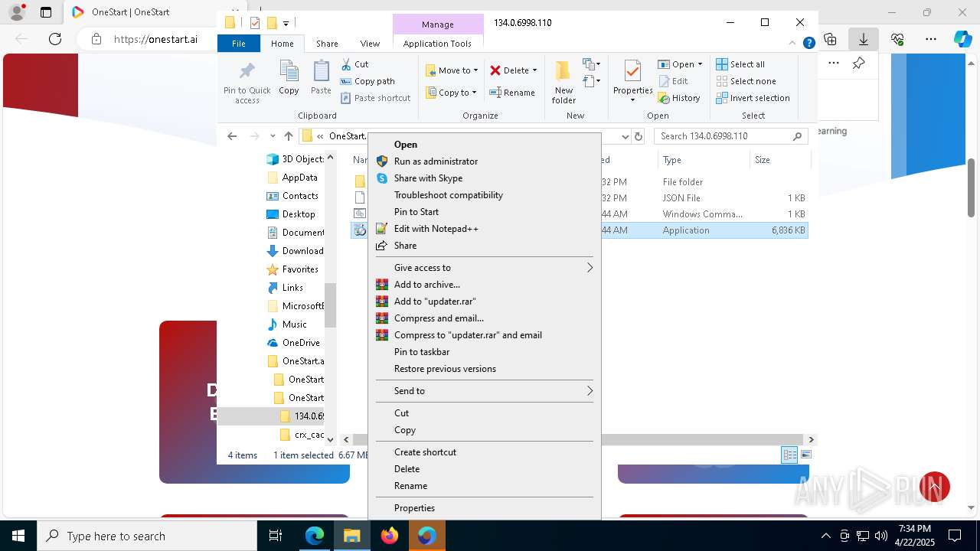The width and height of the screenshot is (980, 551).
Task: Switch to the View ribbon tab
Action: 370,44
